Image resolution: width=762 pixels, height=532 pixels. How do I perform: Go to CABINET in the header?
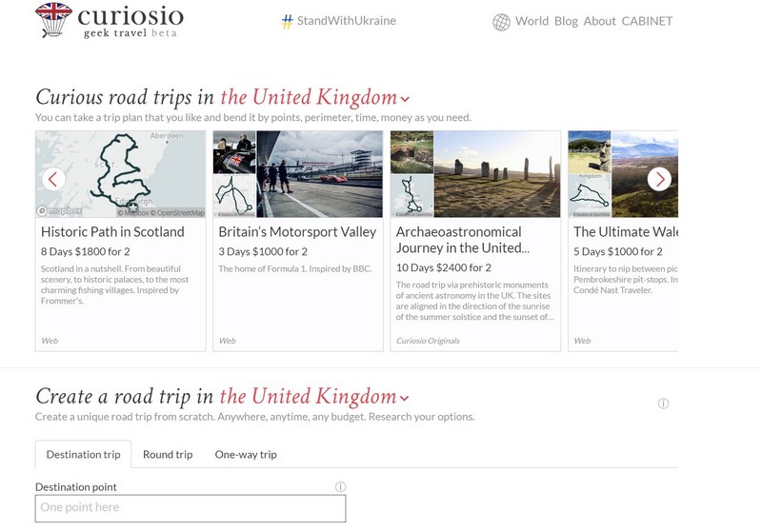[x=647, y=21]
